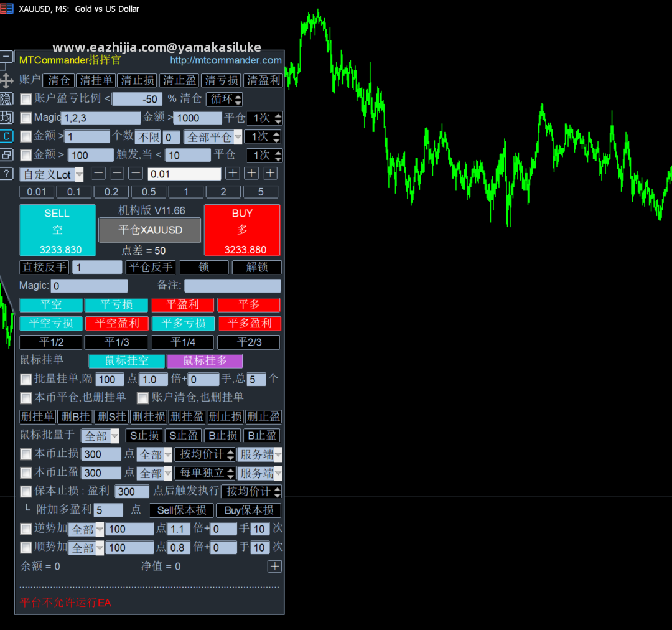672x630 pixels.
Task: Enable 逆势加 checkbox
Action: (x=26, y=529)
